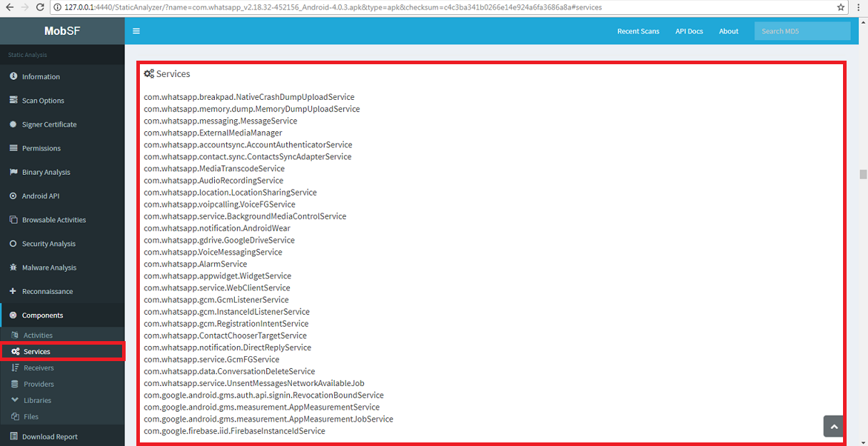
Task: Go to Permissions section
Action: [x=62, y=148]
